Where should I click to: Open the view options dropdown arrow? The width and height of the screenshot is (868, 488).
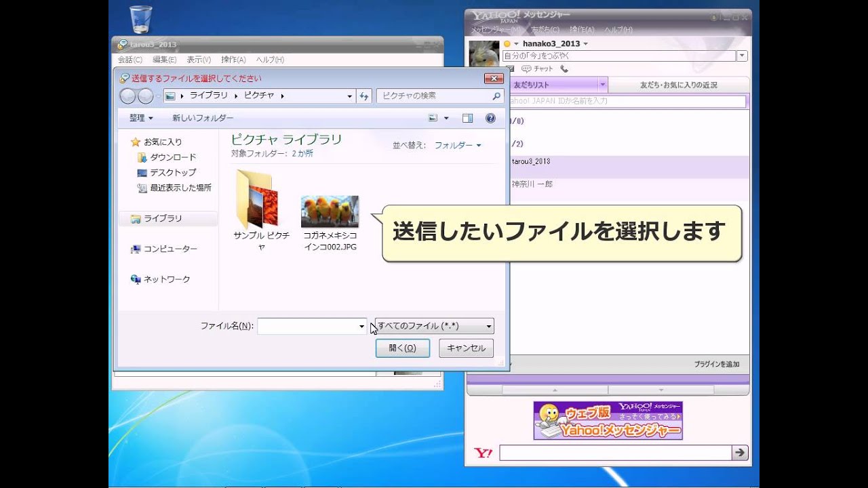click(x=446, y=118)
